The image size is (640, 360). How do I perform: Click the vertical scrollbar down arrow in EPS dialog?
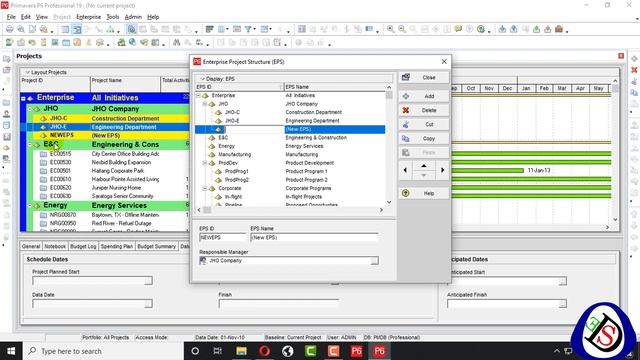tap(389, 202)
